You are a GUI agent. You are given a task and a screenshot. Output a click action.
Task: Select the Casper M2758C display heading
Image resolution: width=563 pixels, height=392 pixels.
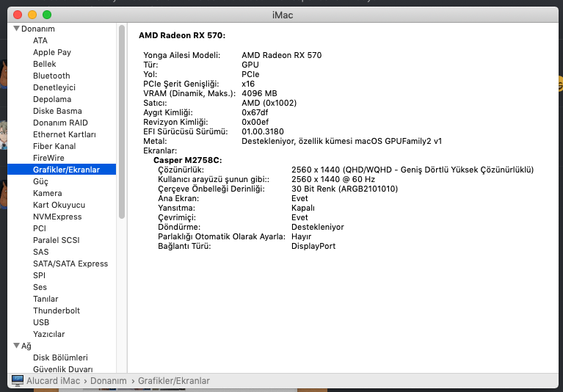pyautogui.click(x=187, y=159)
